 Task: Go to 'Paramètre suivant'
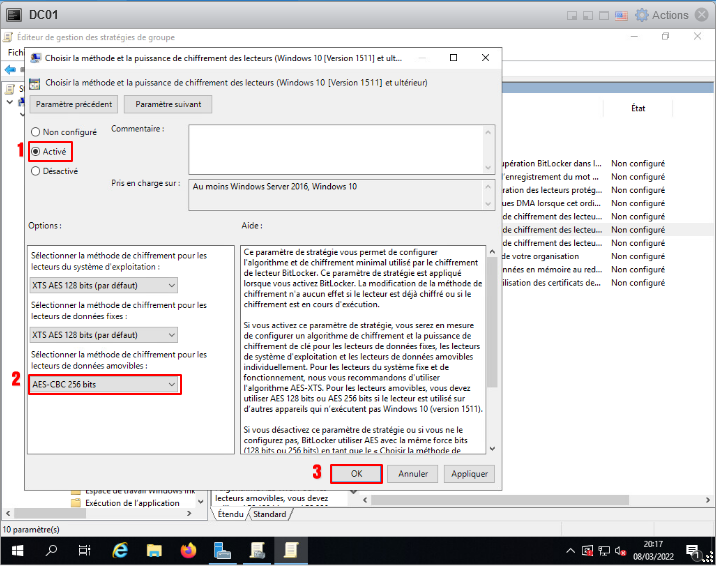pyautogui.click(x=168, y=104)
